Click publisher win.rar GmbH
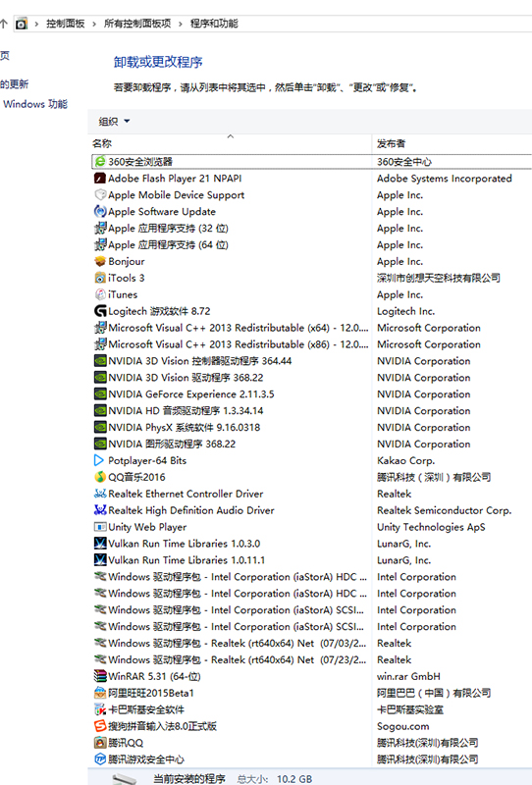The height and width of the screenshot is (785, 532). click(408, 676)
